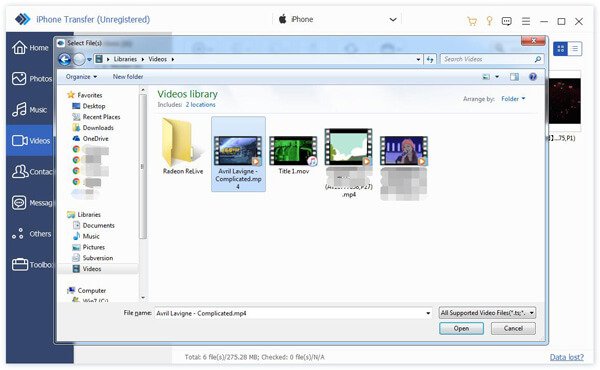Open the feedback chat icon

[506, 21]
